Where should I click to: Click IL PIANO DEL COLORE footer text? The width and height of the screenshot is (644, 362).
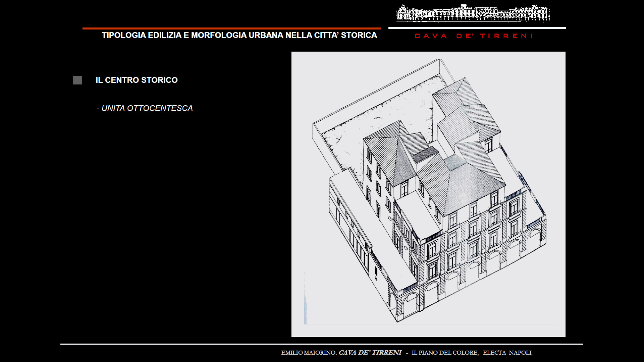[x=445, y=353]
